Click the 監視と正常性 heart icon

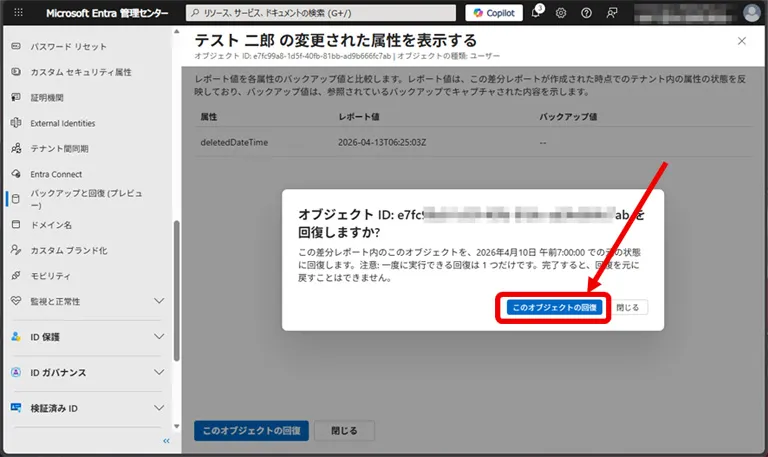pyautogui.click(x=16, y=301)
